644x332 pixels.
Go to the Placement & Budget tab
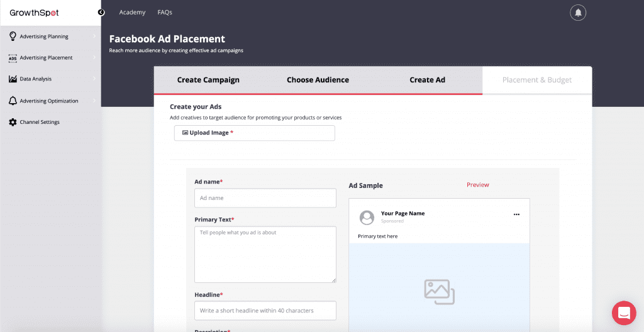pyautogui.click(x=537, y=80)
